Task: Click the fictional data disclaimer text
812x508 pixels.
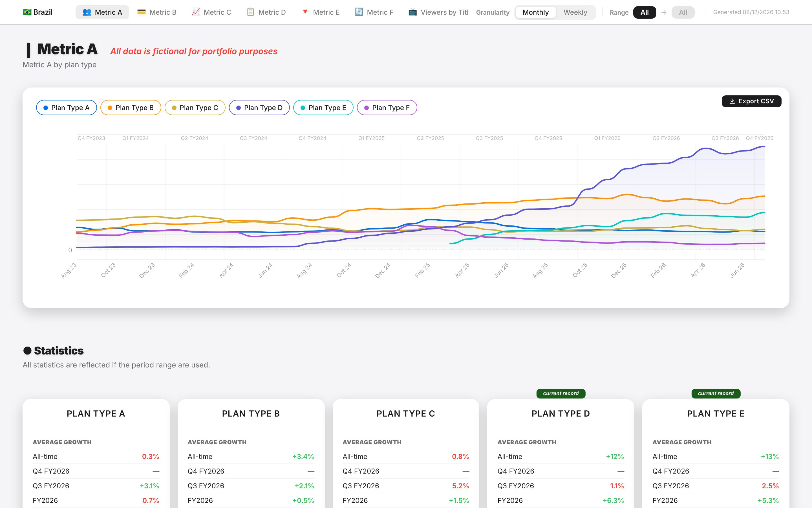Action: point(194,51)
